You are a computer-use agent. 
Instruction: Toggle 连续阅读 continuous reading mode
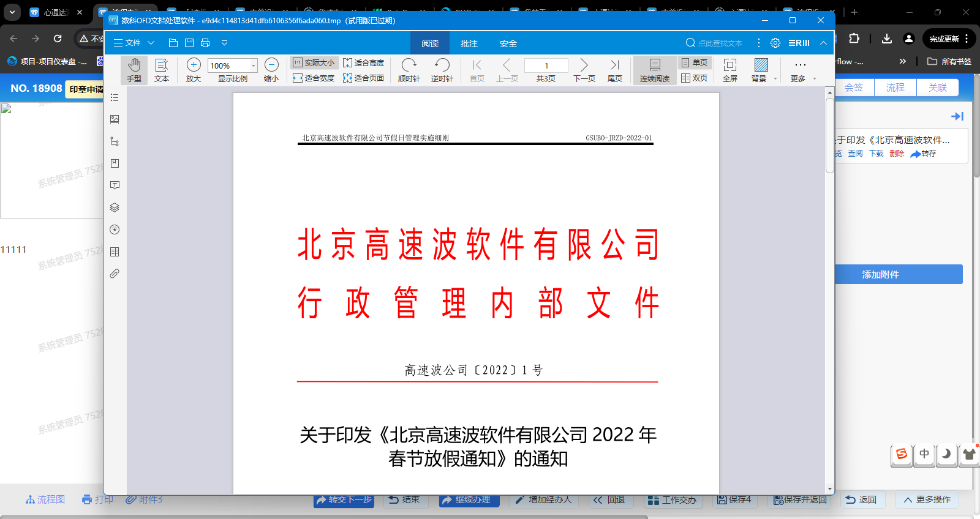(655, 70)
